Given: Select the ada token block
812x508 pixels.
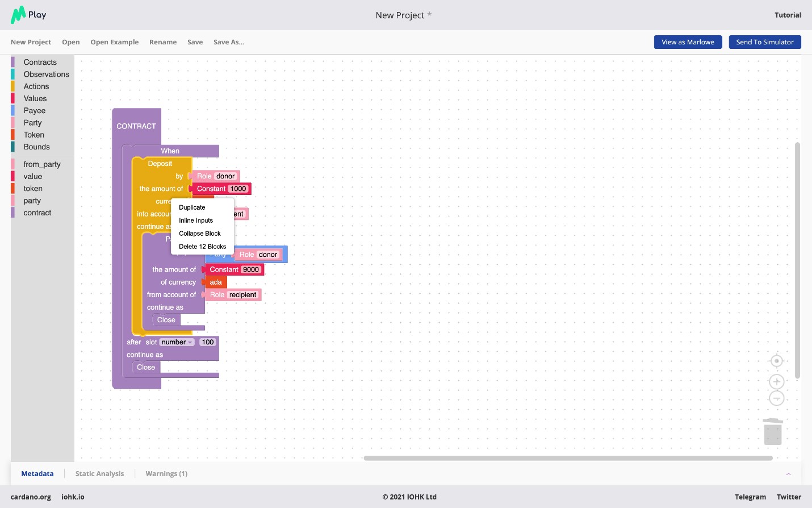Looking at the screenshot, I should pos(216,282).
